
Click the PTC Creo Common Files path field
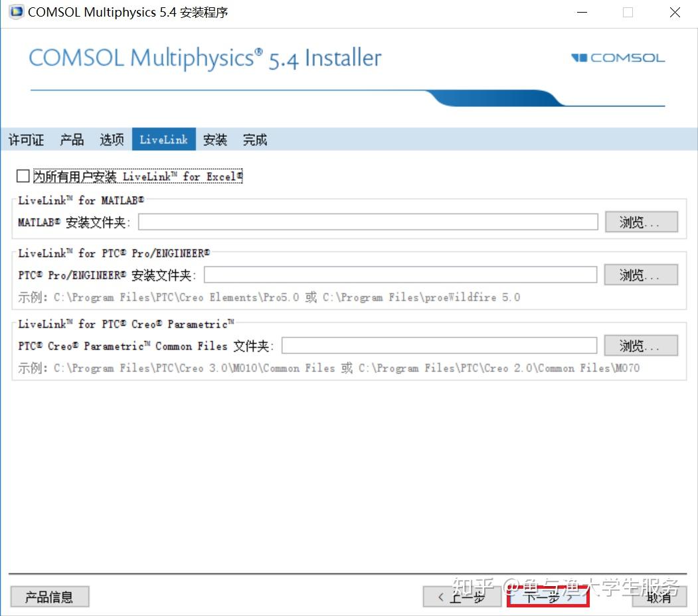[440, 345]
